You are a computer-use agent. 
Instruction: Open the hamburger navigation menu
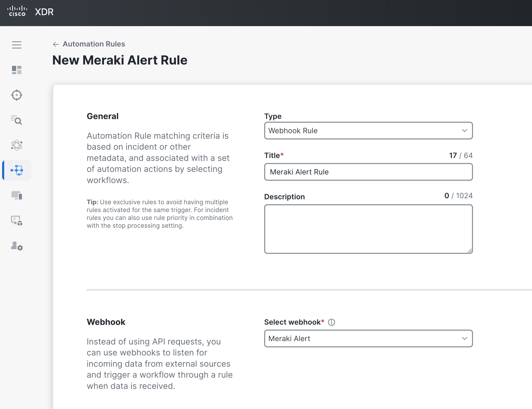coord(17,45)
